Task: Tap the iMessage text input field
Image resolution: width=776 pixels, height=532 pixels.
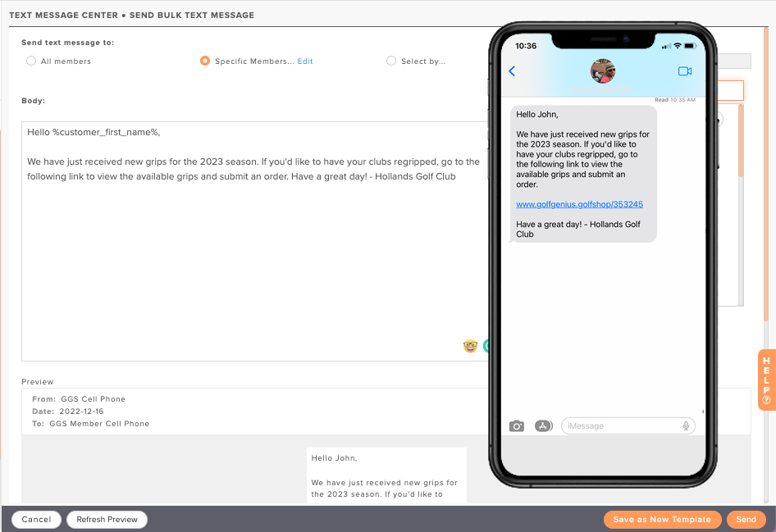Action: (x=628, y=425)
